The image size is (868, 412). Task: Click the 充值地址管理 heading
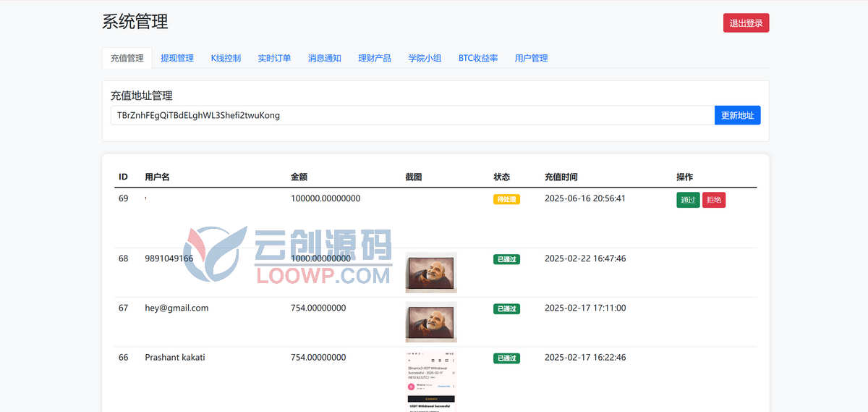[142, 96]
